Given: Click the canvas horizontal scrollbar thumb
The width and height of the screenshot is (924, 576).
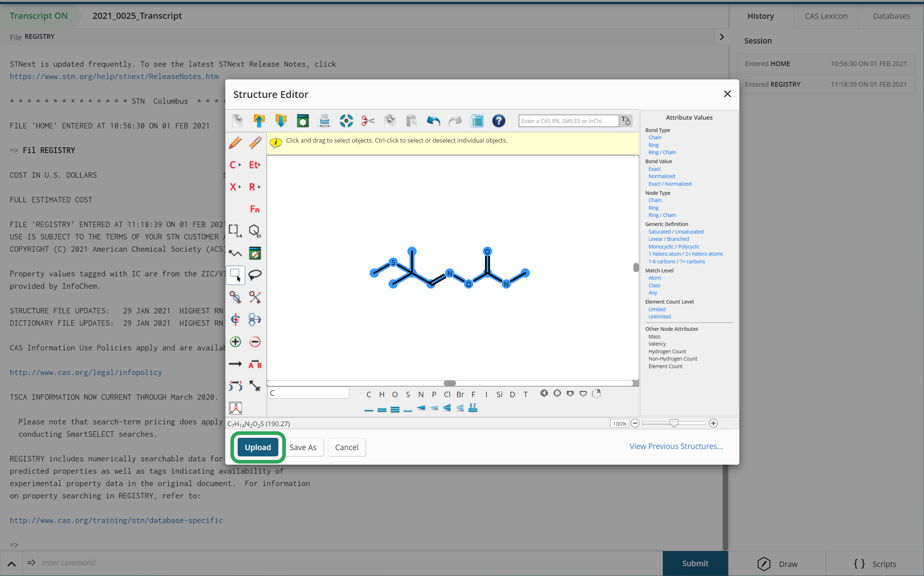Looking at the screenshot, I should [449, 383].
